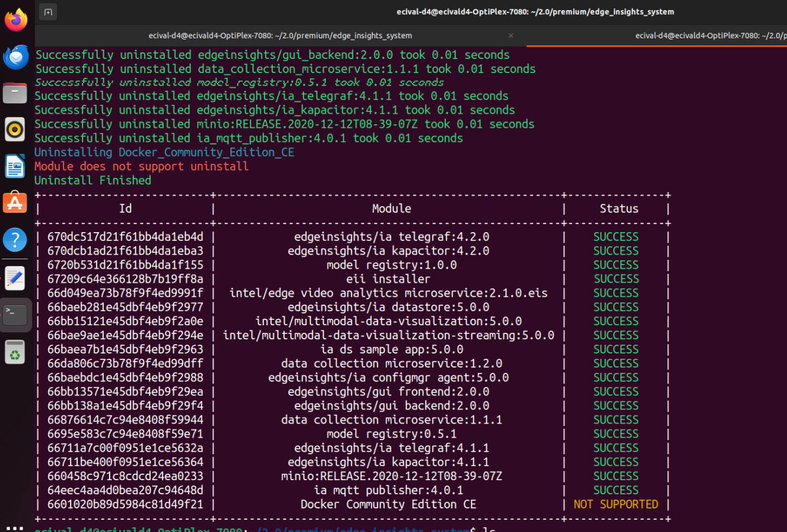Click Id 66da806c73b78f9f4ed99dff
The width and height of the screenshot is (787, 532).
pos(125,364)
